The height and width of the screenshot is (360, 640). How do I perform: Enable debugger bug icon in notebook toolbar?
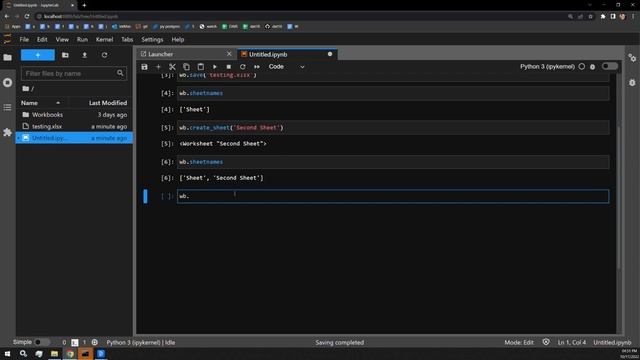coord(593,67)
